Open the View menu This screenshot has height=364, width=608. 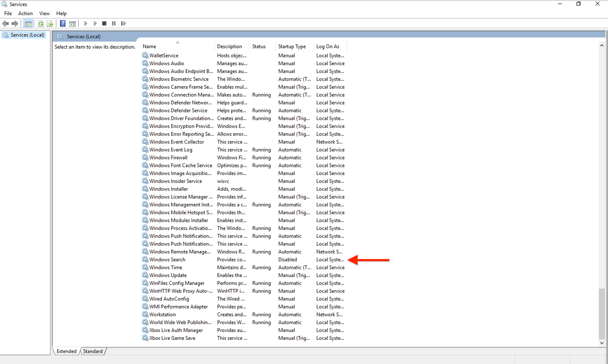pos(44,13)
